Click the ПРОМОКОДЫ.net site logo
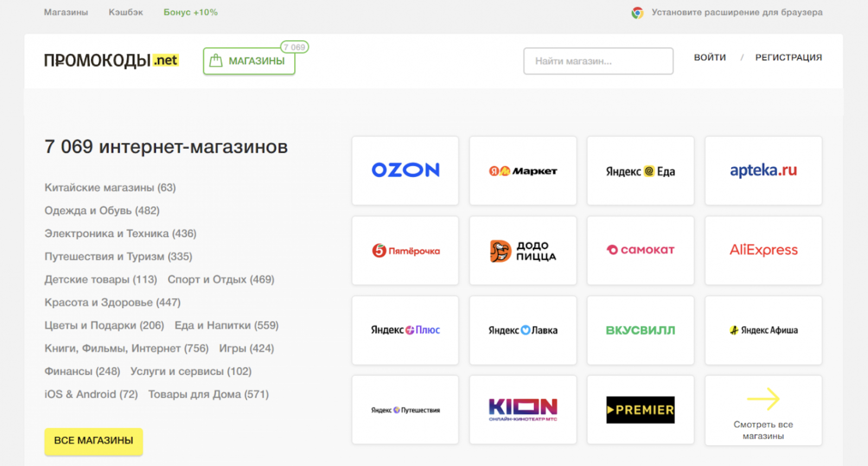Viewport: 868px width, 466px height. click(111, 60)
